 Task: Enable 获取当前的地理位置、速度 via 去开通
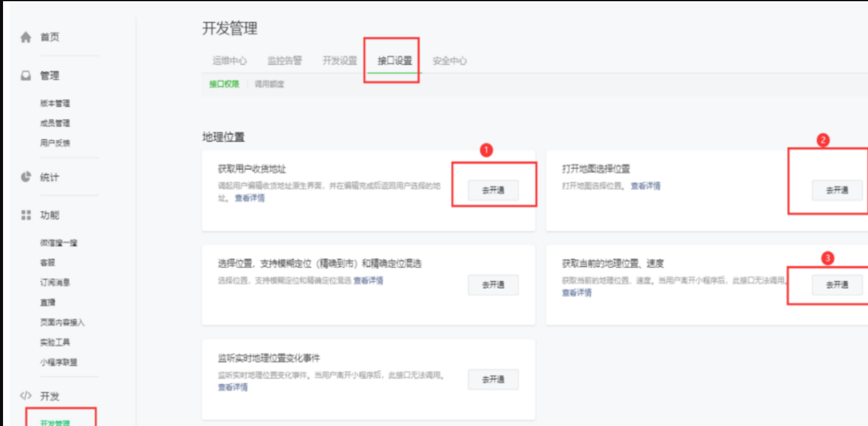point(837,285)
